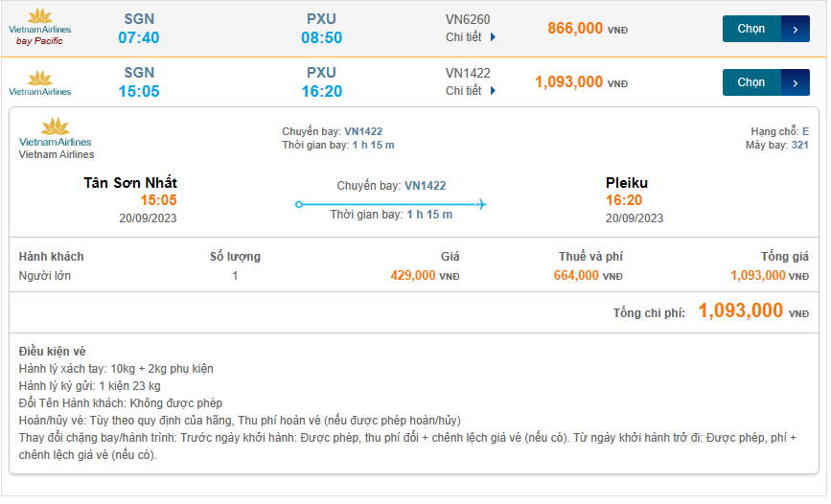Click Vietnam Airlines lotus logo in detail panel
The height and width of the screenshot is (504, 831).
click(57, 132)
